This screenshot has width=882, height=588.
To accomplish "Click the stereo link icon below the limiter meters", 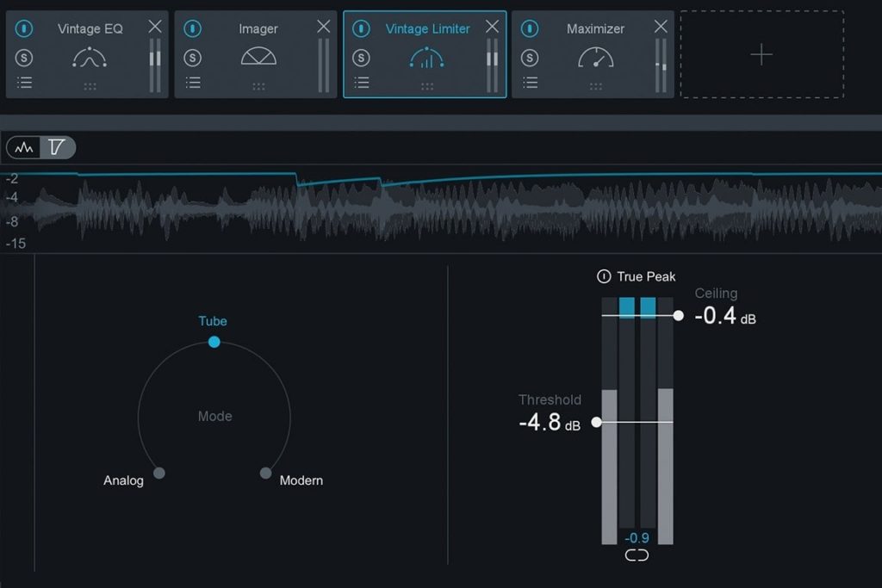I will point(637,555).
